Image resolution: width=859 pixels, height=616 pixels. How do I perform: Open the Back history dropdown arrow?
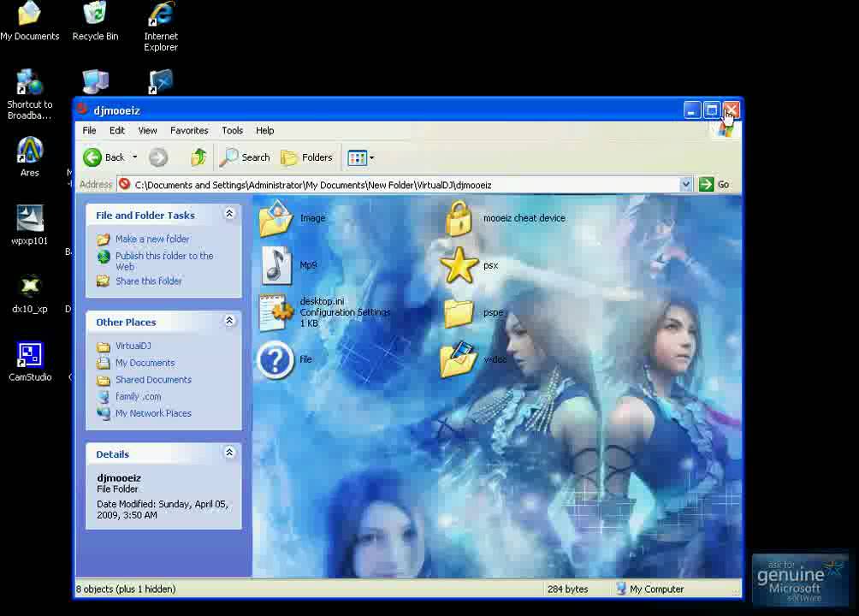tap(135, 157)
